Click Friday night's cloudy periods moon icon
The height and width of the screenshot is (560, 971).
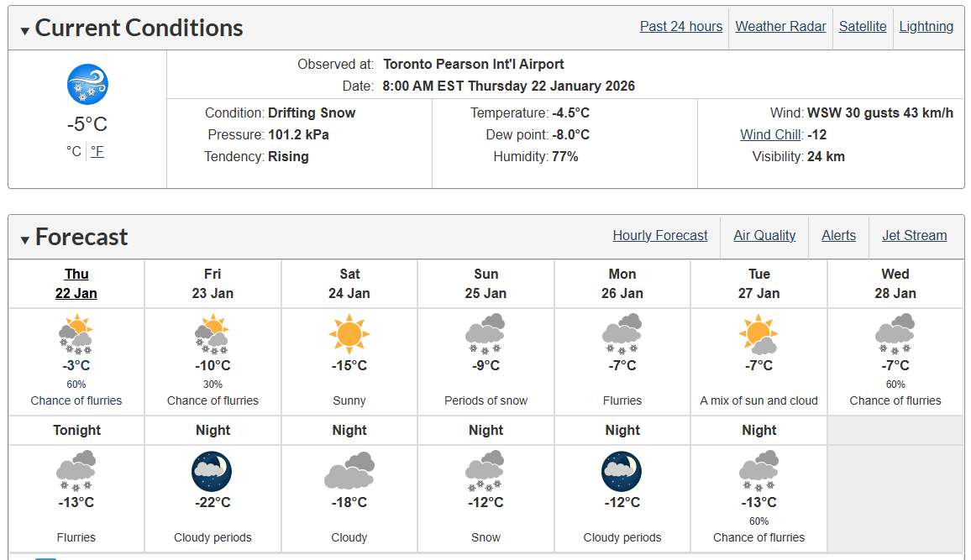point(212,472)
